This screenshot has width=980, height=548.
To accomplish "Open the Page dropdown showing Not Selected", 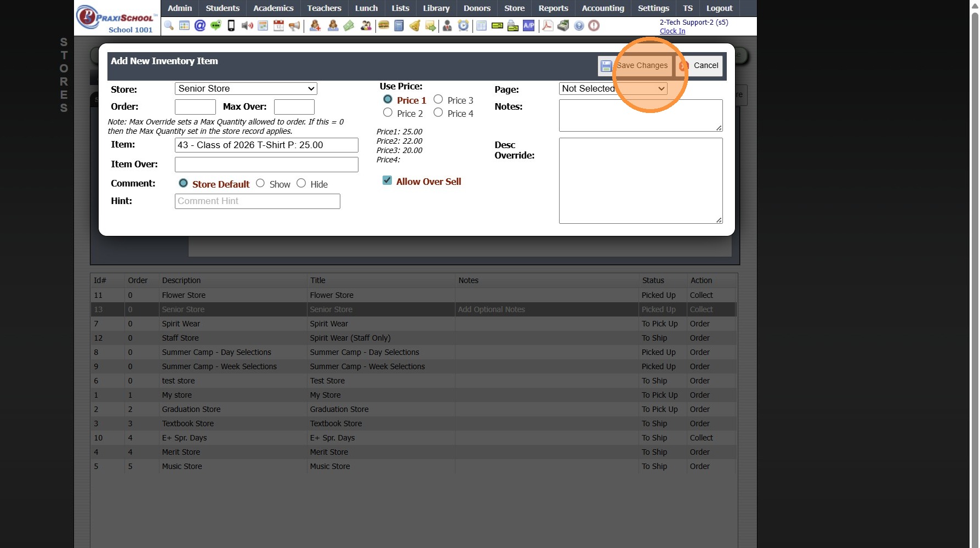I will pyautogui.click(x=613, y=89).
